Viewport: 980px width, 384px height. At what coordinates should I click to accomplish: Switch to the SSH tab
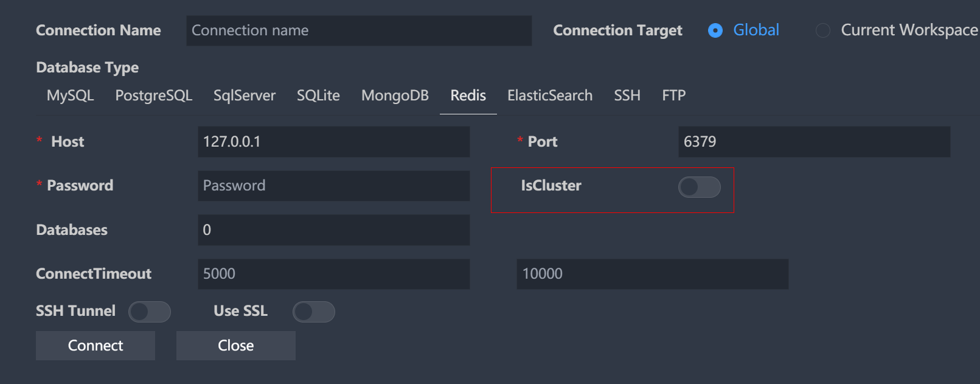pyautogui.click(x=627, y=96)
